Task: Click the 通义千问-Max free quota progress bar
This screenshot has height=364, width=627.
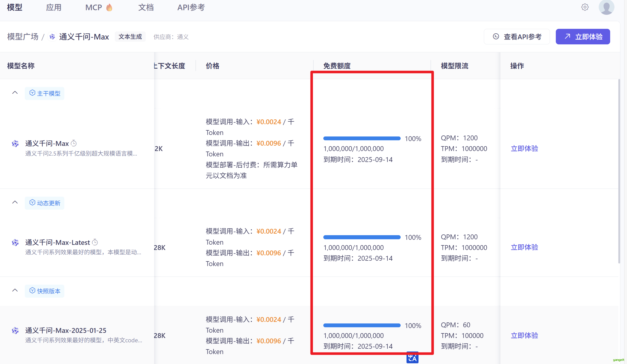Action: click(x=362, y=139)
